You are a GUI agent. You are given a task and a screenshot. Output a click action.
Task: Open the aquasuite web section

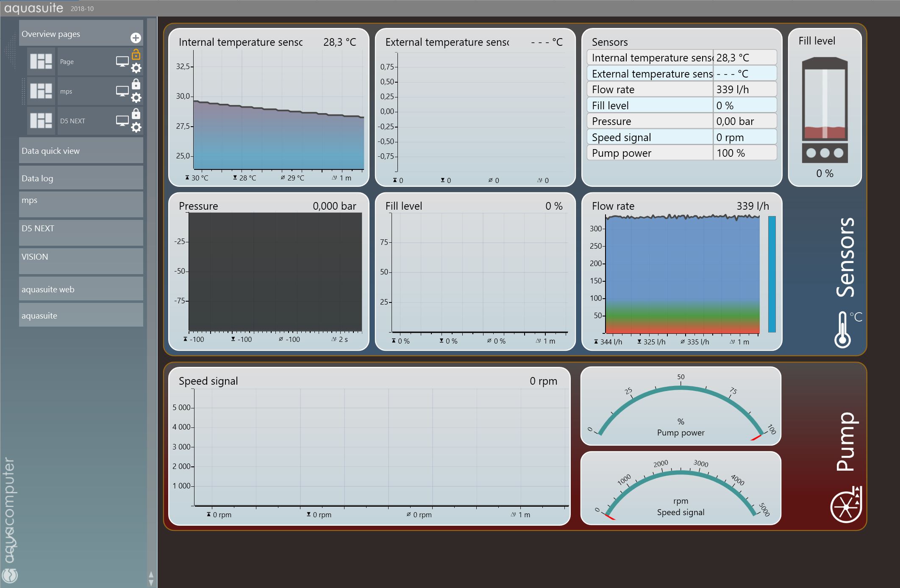click(x=81, y=289)
